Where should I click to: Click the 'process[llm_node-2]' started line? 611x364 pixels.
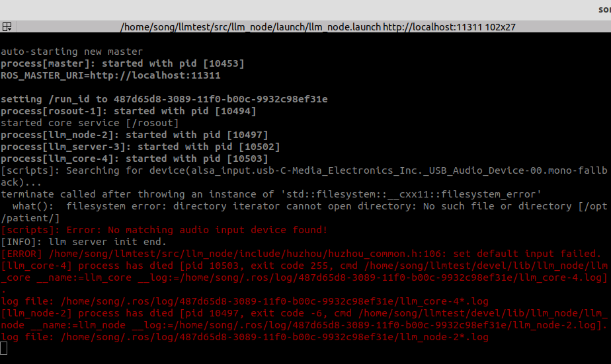point(134,135)
